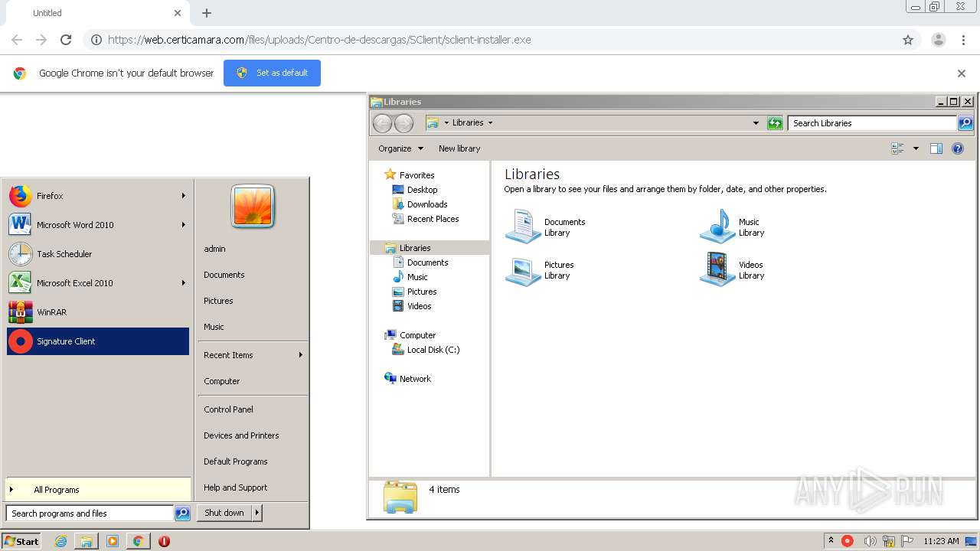Open Devices and Printers
980x551 pixels.
click(241, 435)
